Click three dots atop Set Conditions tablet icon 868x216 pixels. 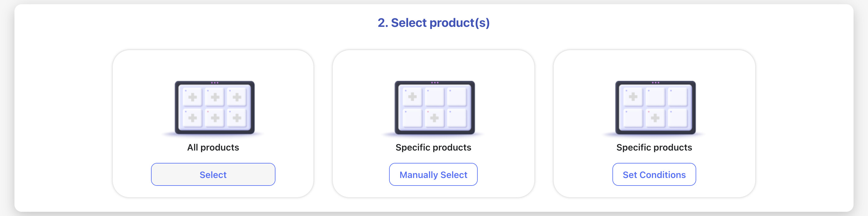(656, 83)
